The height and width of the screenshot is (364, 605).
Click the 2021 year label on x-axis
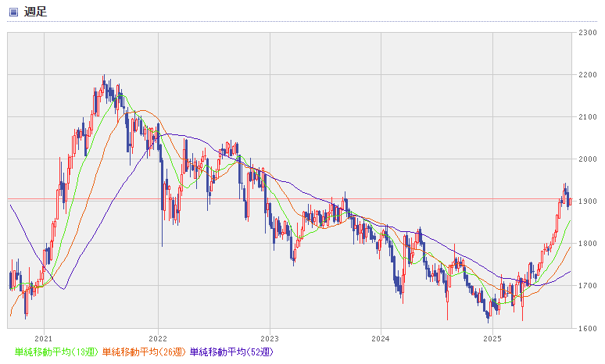[45, 339]
